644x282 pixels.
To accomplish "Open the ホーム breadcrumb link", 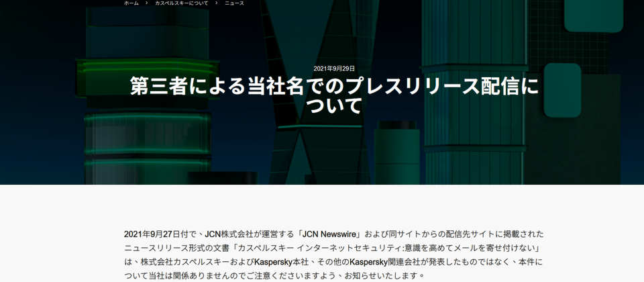I will point(131,3).
